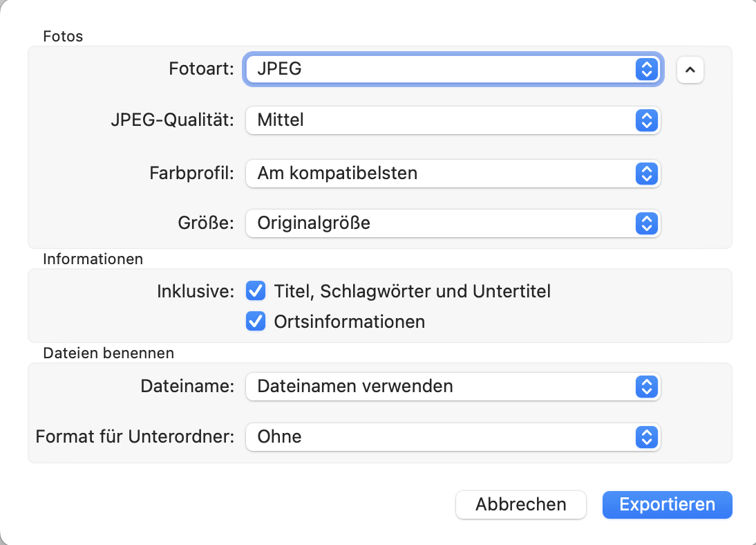
Task: Open the Größe dropdown showing Originalgröße
Action: tap(442, 223)
